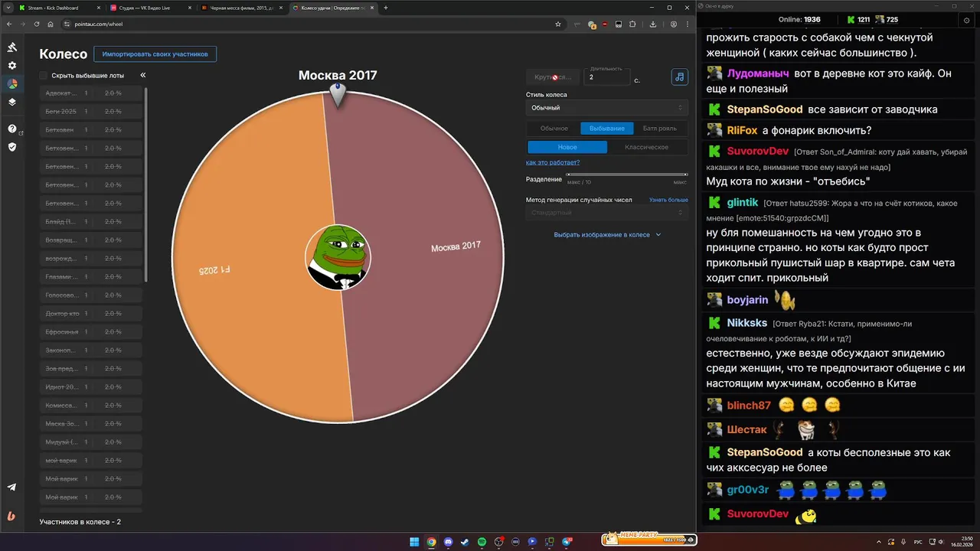Open browser downloads icon
980x551 pixels.
[x=652, y=24]
